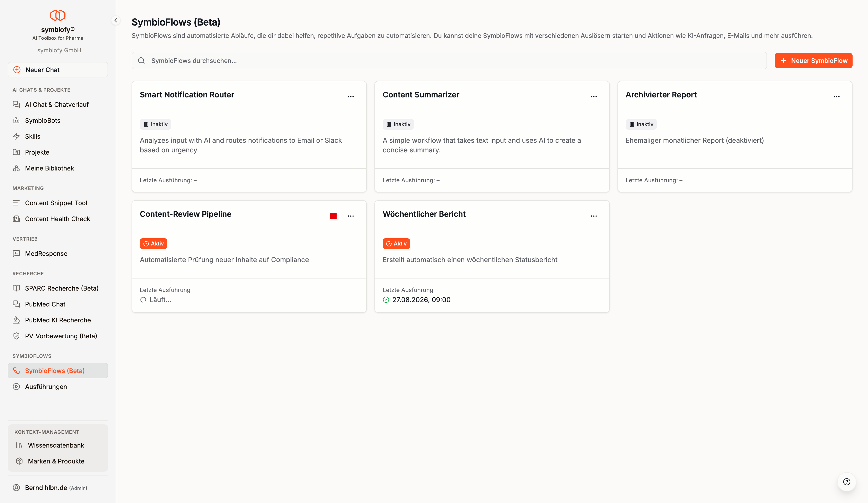Open PubMed Chat
The width and height of the screenshot is (868, 503).
coord(58,304)
